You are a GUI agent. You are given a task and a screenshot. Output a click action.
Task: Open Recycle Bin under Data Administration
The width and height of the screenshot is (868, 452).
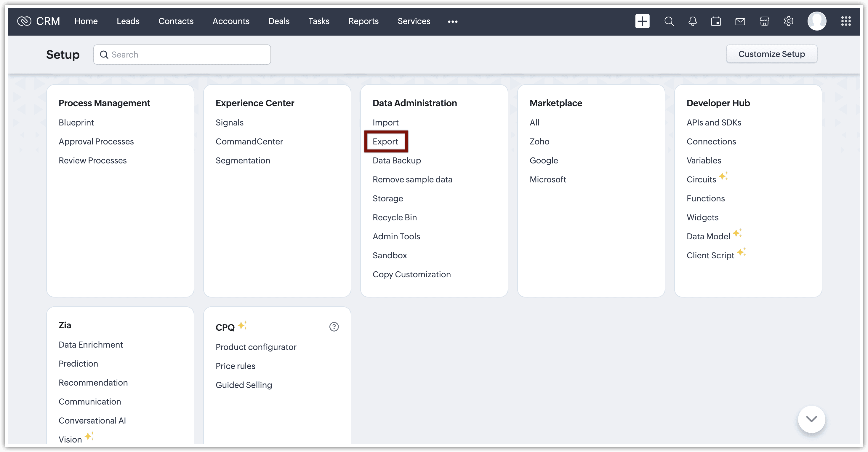[395, 217]
